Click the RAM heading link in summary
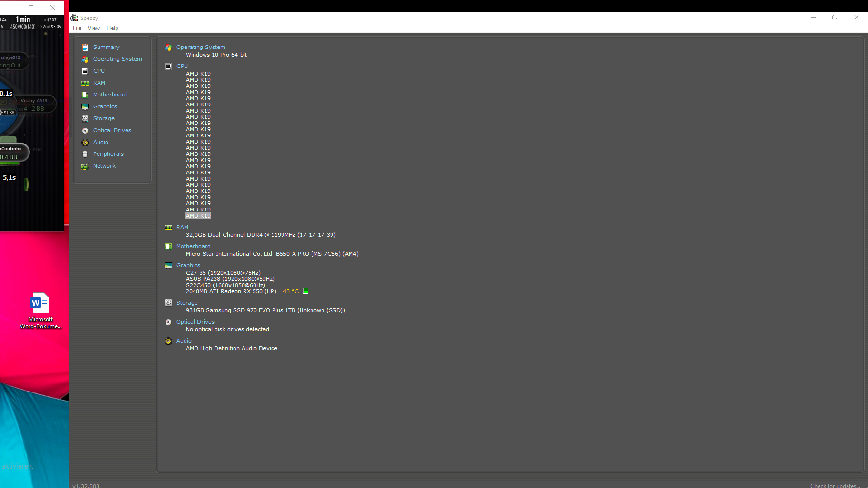 182,227
